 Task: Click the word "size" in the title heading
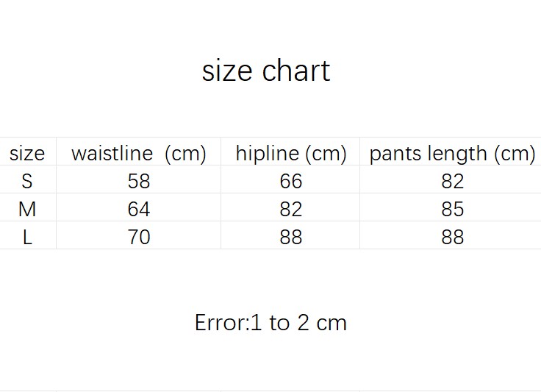[x=226, y=71]
